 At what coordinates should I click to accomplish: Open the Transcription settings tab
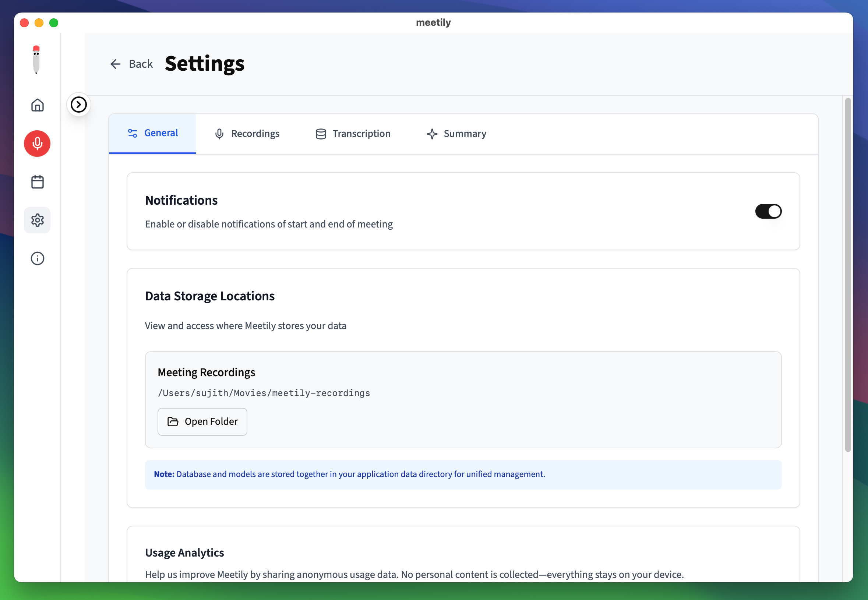click(353, 134)
